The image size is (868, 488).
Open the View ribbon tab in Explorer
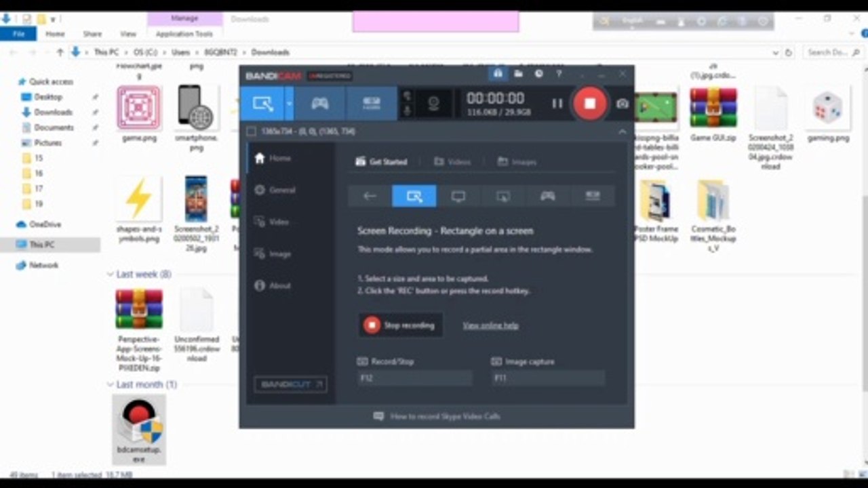tap(128, 34)
